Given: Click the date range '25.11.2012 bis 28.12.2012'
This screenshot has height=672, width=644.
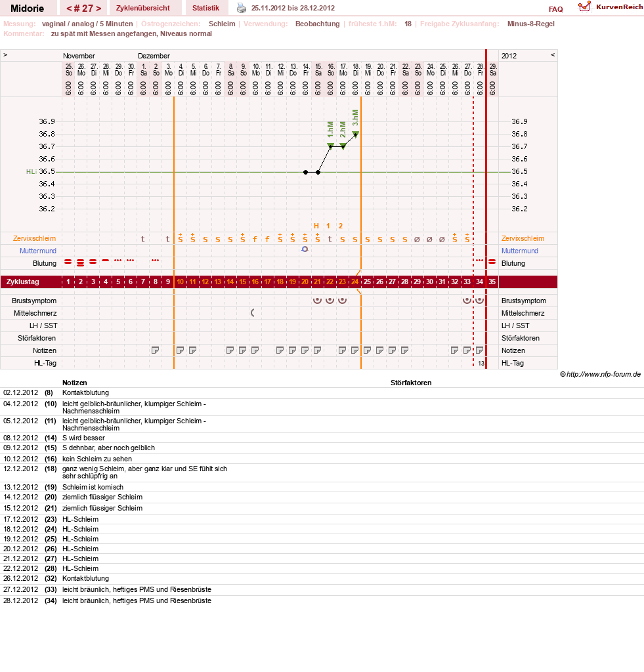Looking at the screenshot, I should pyautogui.click(x=293, y=8).
